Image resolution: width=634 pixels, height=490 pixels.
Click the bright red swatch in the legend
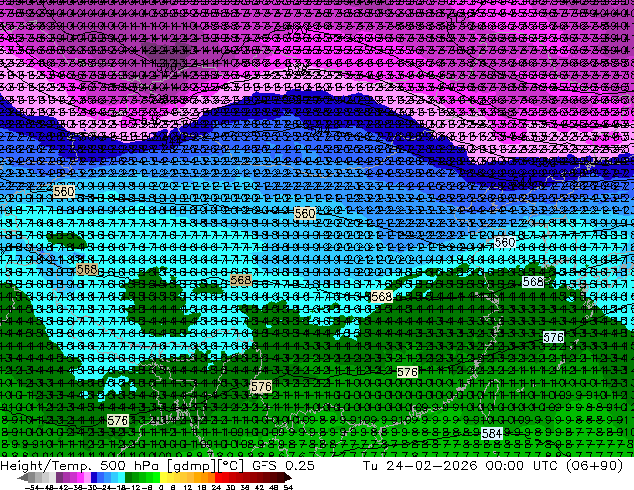pyautogui.click(x=218, y=478)
